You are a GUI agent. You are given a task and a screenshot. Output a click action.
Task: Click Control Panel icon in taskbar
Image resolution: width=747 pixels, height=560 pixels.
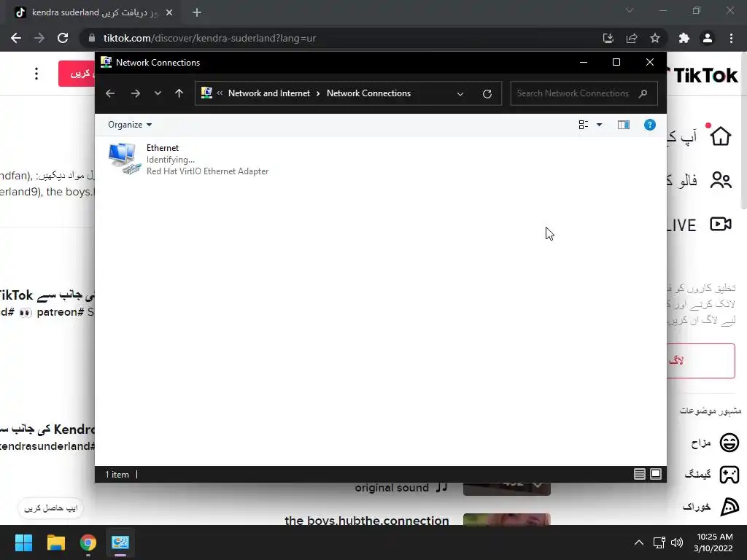120,542
